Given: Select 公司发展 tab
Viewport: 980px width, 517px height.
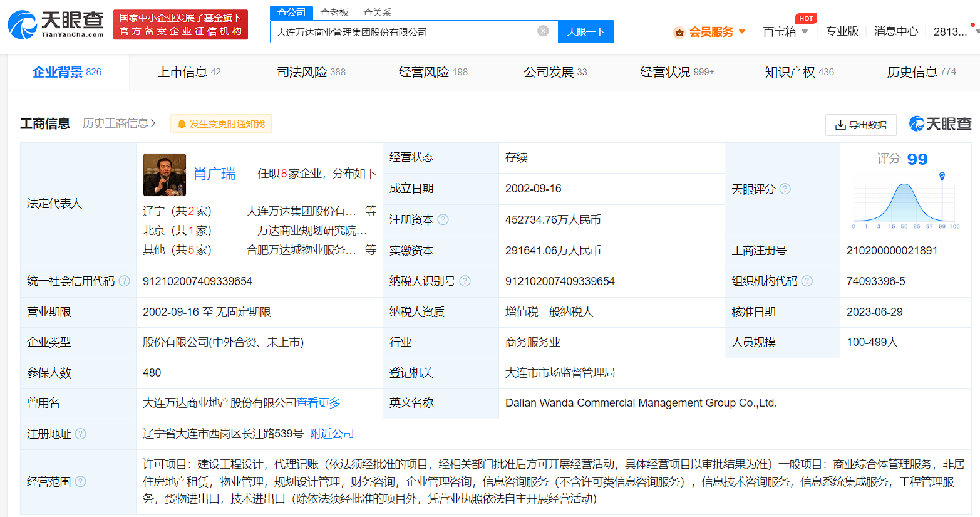Looking at the screenshot, I should point(555,72).
